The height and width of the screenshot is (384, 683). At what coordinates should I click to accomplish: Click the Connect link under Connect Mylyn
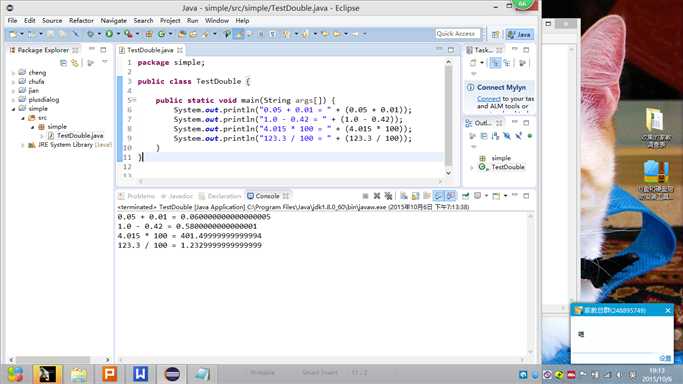[x=488, y=99]
